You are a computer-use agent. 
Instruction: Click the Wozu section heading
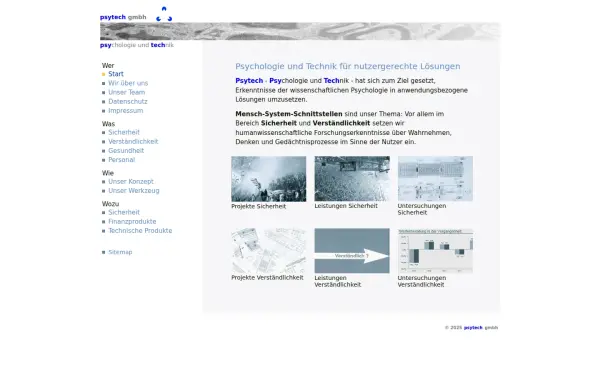110,204
